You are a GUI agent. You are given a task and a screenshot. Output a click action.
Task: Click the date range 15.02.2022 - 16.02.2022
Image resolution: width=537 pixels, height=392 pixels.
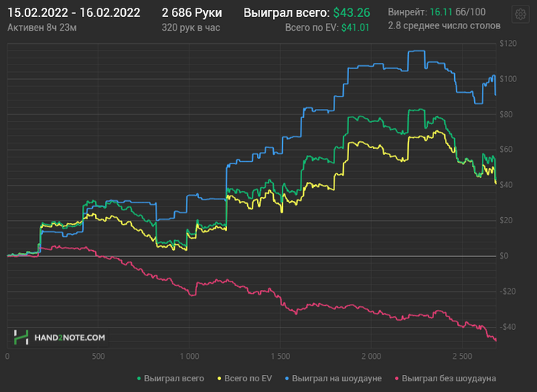click(74, 13)
